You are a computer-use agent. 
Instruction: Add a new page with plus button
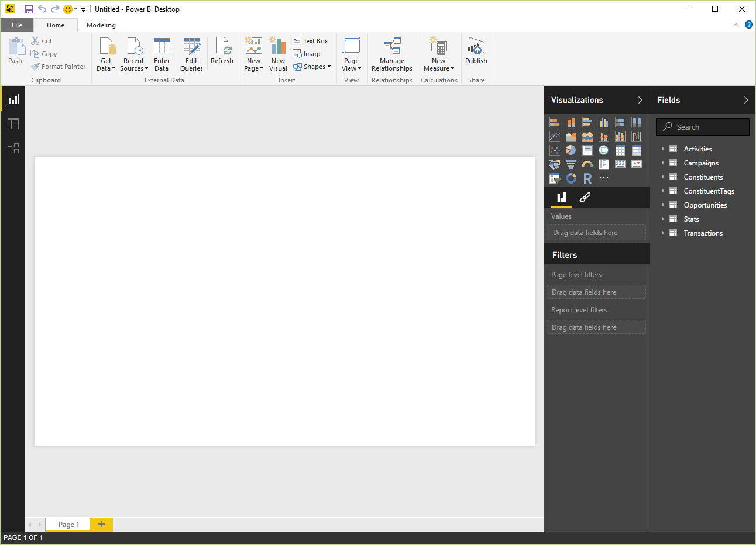[x=101, y=525]
